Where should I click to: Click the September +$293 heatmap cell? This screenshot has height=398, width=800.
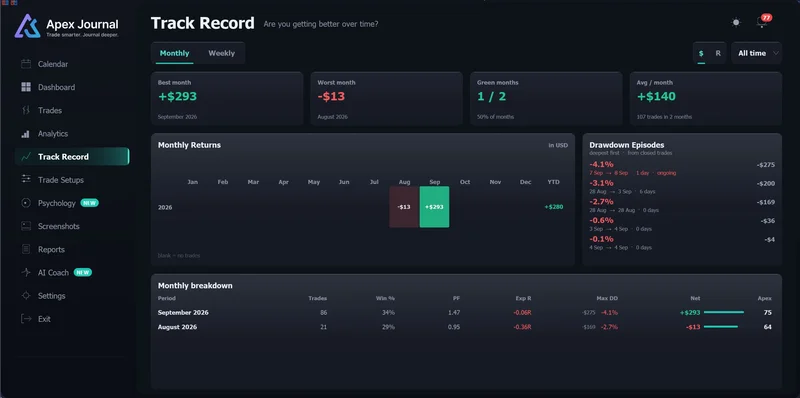tap(434, 207)
